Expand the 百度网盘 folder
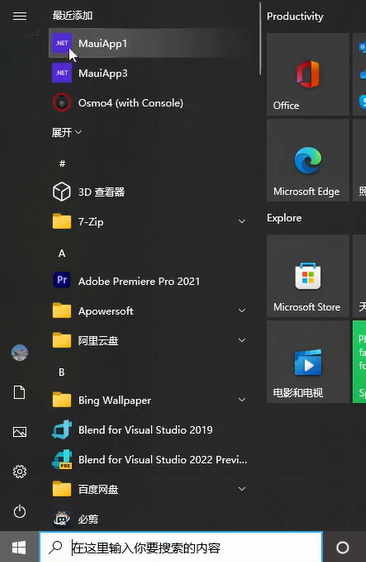This screenshot has height=562, width=366. coord(149,489)
